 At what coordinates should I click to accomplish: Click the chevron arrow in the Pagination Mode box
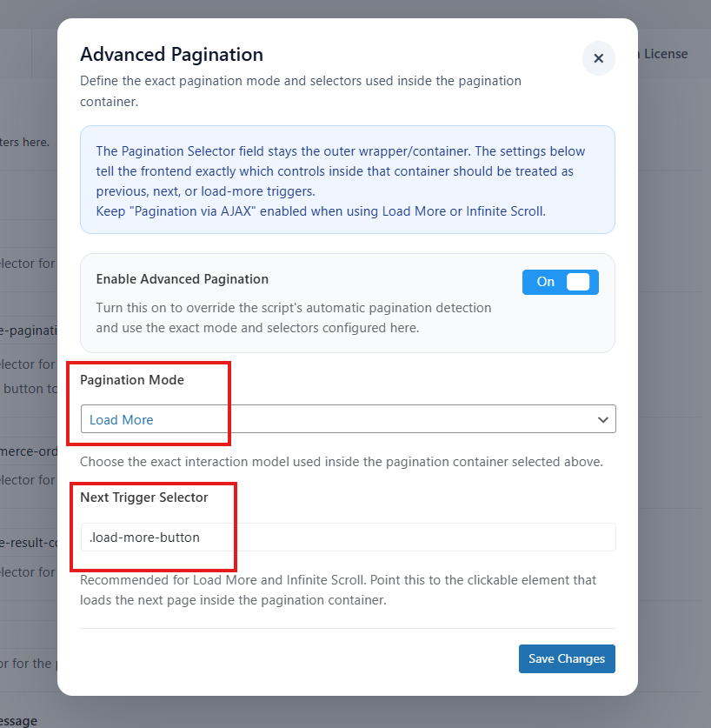[603, 419]
